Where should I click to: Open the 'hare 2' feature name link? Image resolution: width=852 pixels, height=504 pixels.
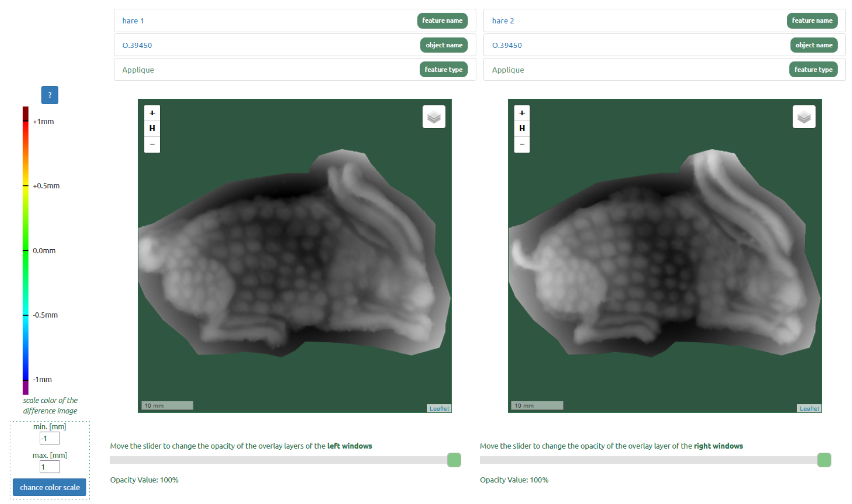pos(503,21)
